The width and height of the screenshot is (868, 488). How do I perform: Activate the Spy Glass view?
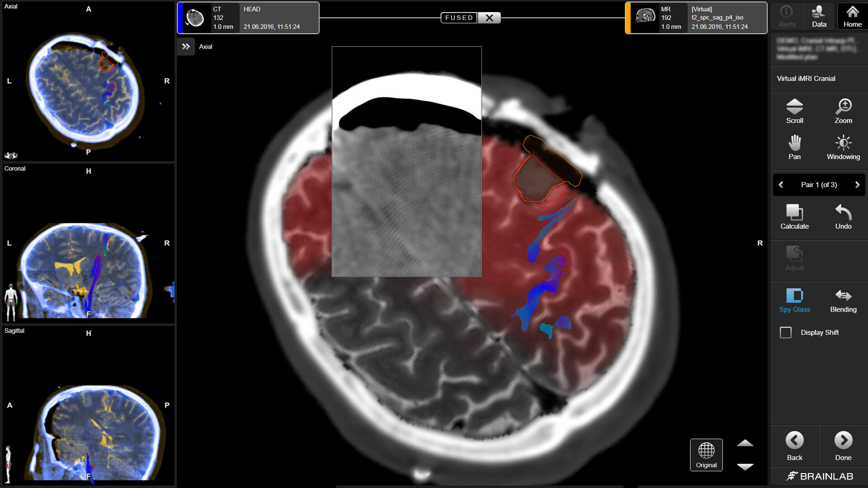tap(794, 300)
